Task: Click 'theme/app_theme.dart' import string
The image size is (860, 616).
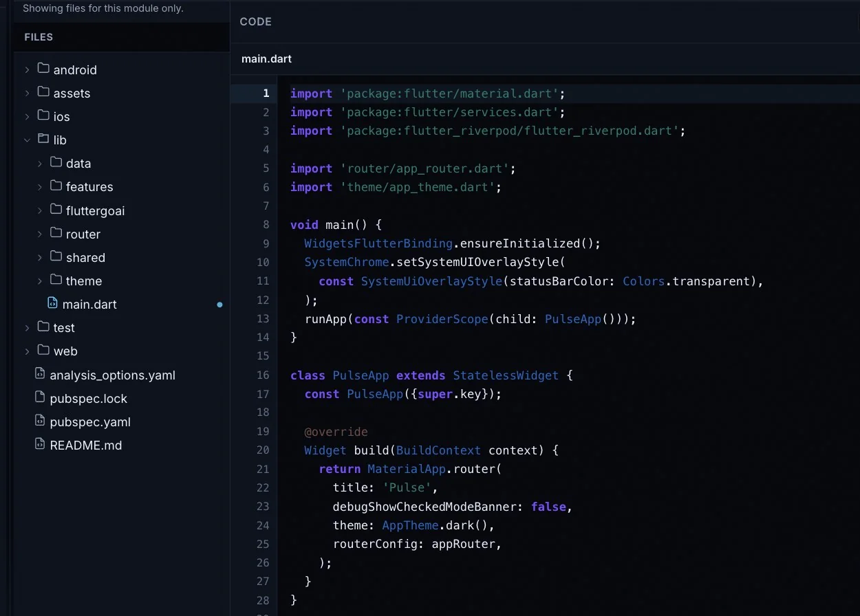Action: point(418,187)
